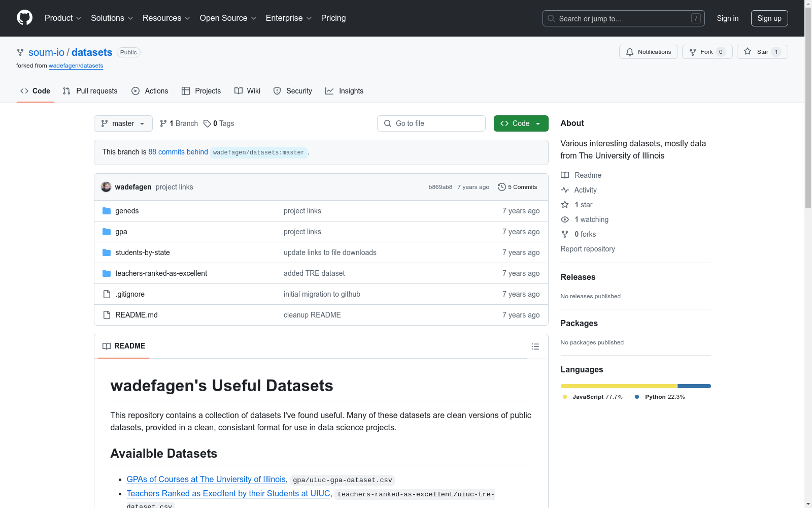Click the Report repository link

pos(588,249)
